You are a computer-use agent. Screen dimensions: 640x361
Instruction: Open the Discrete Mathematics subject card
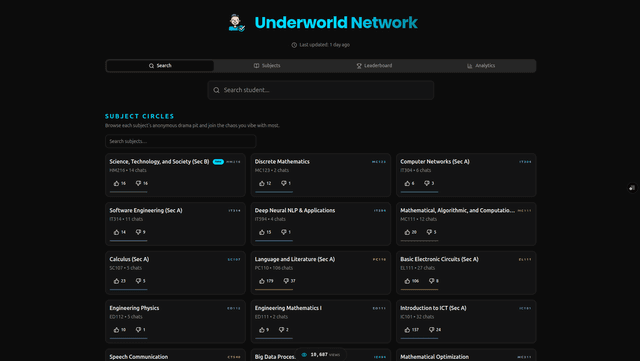[321, 175]
